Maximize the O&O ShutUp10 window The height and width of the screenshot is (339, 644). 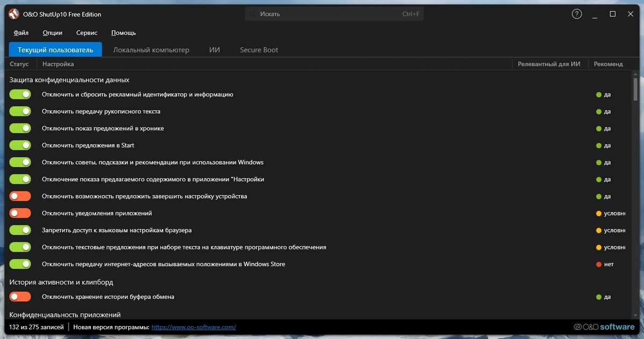(x=612, y=14)
